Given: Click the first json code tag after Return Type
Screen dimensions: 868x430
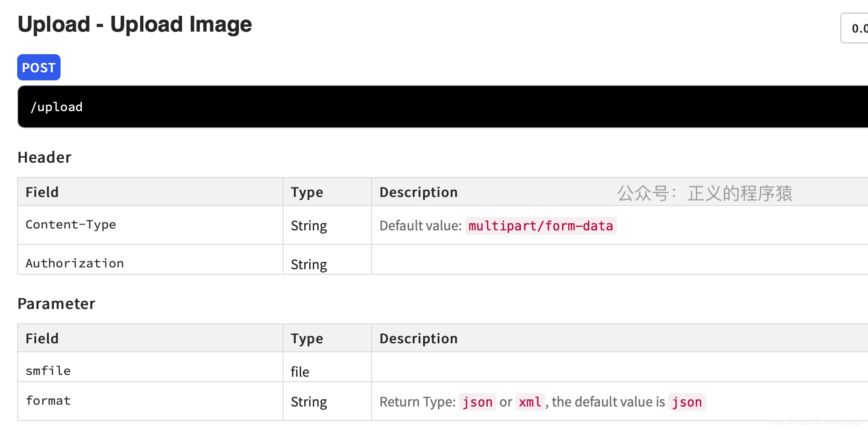Looking at the screenshot, I should 477,402.
